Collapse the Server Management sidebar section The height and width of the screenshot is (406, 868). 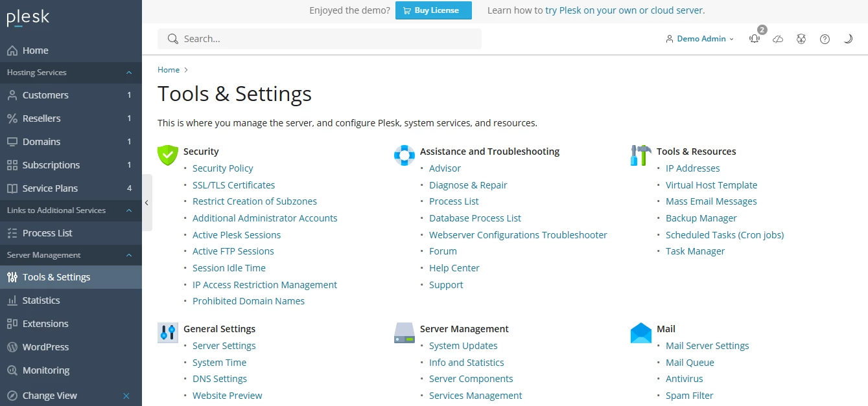coord(129,255)
